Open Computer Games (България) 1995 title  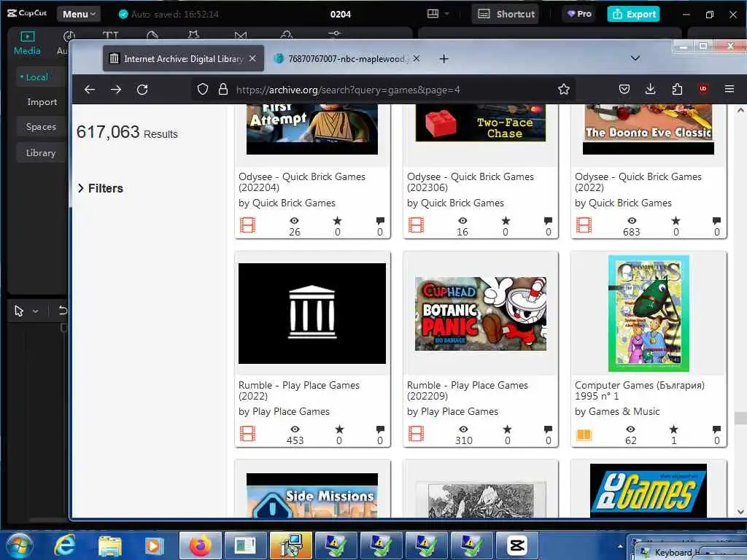[639, 391]
